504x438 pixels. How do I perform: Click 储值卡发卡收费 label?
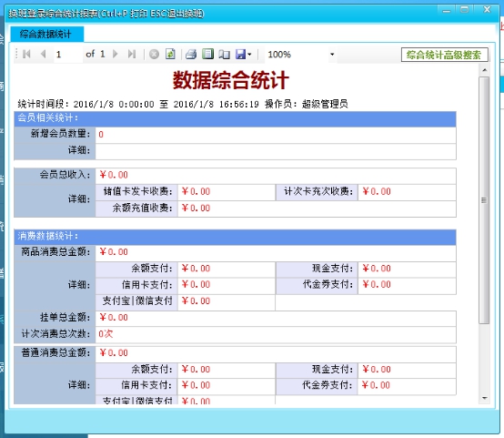click(138, 191)
